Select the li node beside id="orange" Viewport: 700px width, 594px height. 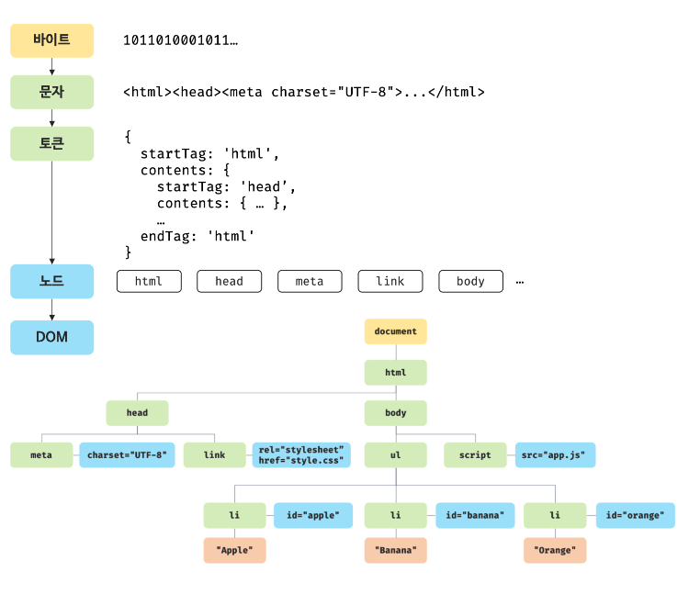[x=555, y=515]
